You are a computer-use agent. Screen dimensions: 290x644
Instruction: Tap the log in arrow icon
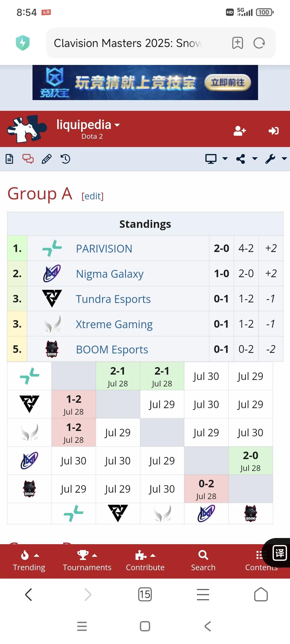coord(274,131)
